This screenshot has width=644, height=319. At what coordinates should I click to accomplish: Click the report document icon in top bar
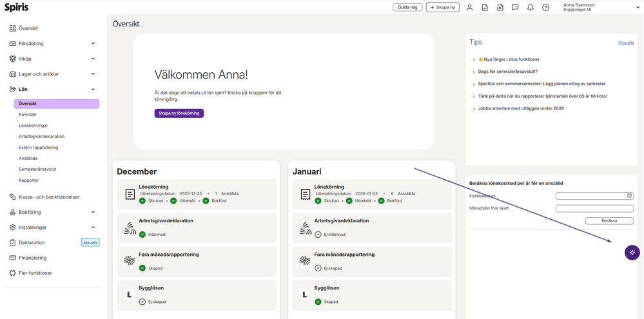click(x=485, y=8)
